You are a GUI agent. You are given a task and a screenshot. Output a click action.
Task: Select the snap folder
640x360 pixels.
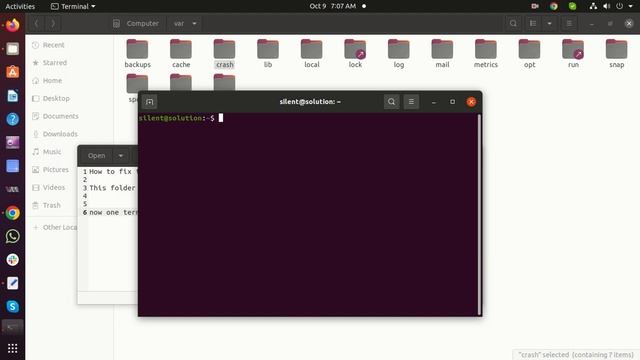point(616,54)
